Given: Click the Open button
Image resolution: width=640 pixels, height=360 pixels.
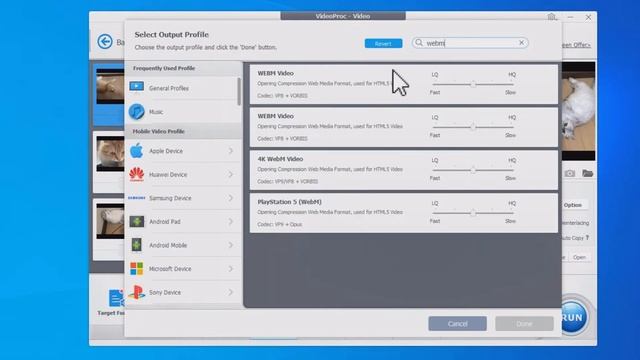Looking at the screenshot, I should pos(579,257).
